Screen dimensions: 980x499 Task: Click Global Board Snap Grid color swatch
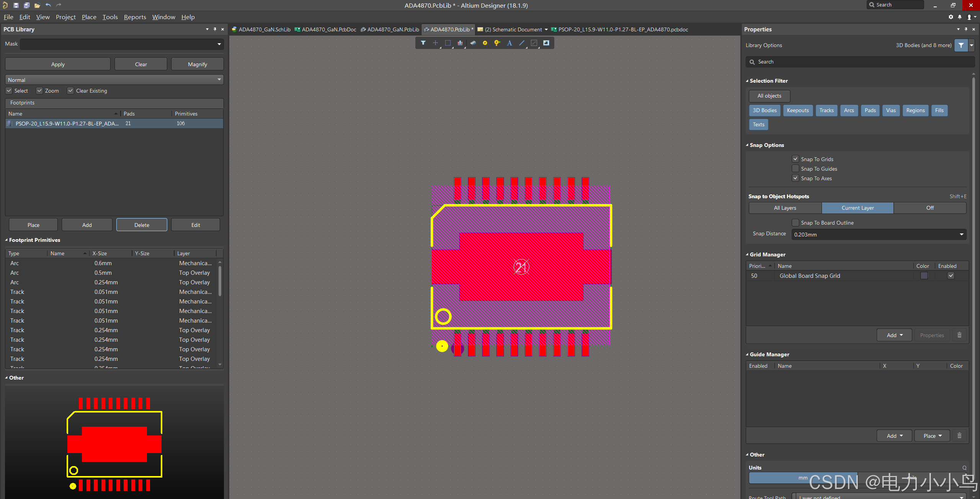(x=924, y=276)
